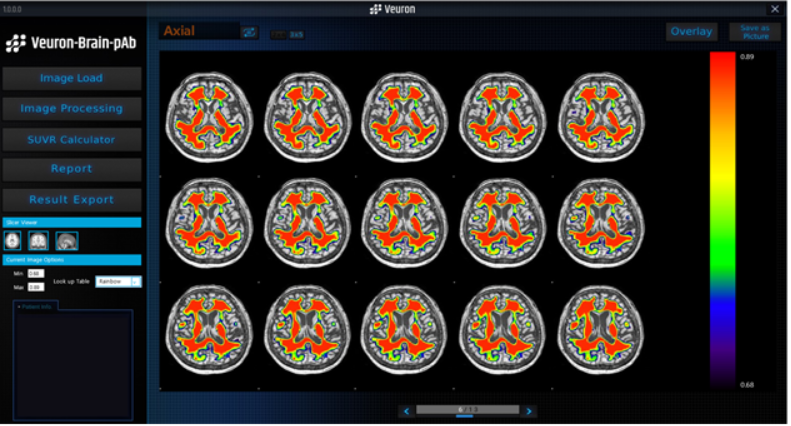Expand the Patient Info panel
The width and height of the screenshot is (791, 426).
point(36,306)
